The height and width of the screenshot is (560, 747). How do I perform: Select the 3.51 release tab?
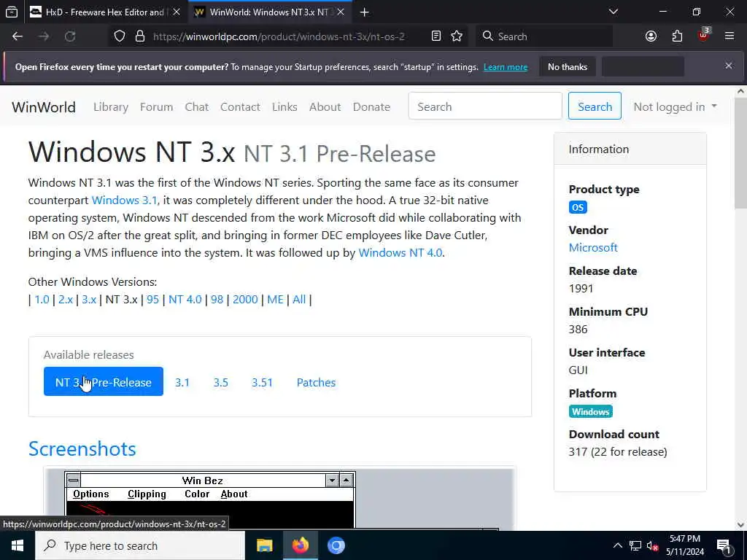262,382
